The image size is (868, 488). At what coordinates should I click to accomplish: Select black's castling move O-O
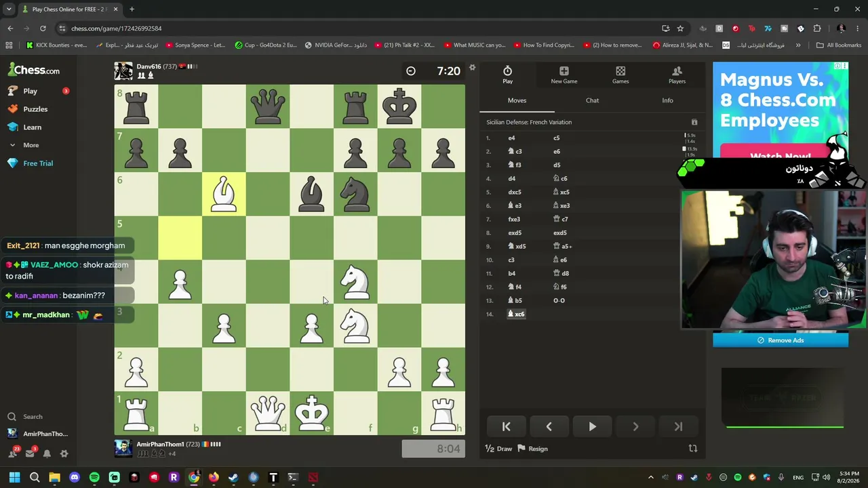coord(559,300)
